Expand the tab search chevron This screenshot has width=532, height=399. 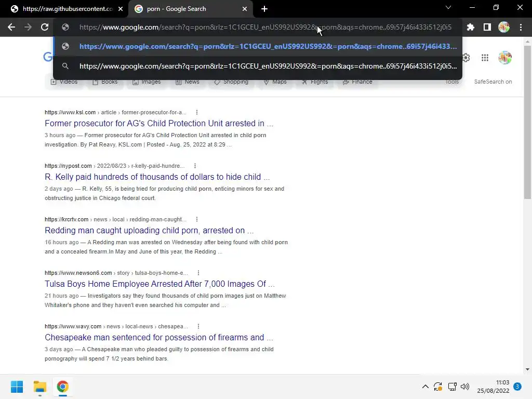click(448, 7)
